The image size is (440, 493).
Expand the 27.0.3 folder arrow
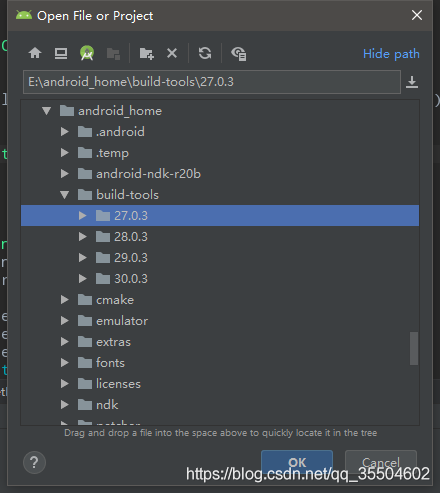[83, 216]
